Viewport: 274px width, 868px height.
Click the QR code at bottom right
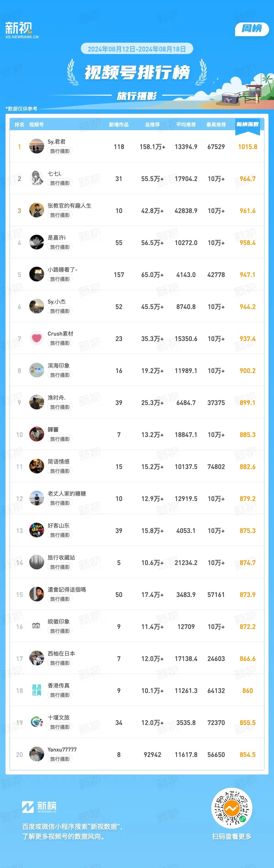point(232,808)
